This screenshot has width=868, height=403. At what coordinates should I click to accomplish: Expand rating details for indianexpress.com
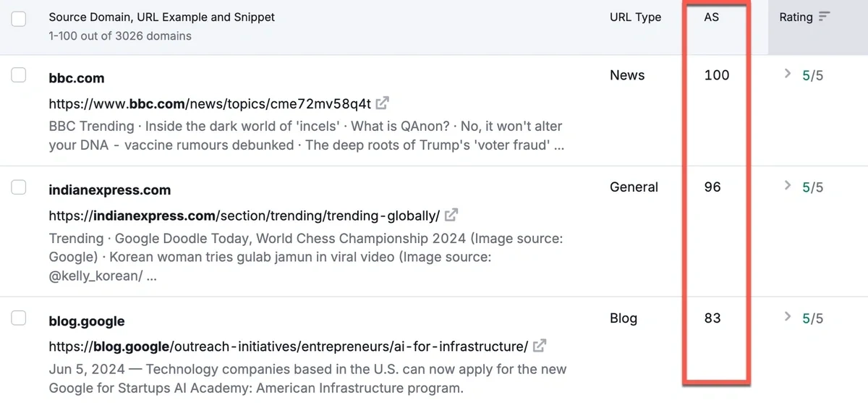788,187
